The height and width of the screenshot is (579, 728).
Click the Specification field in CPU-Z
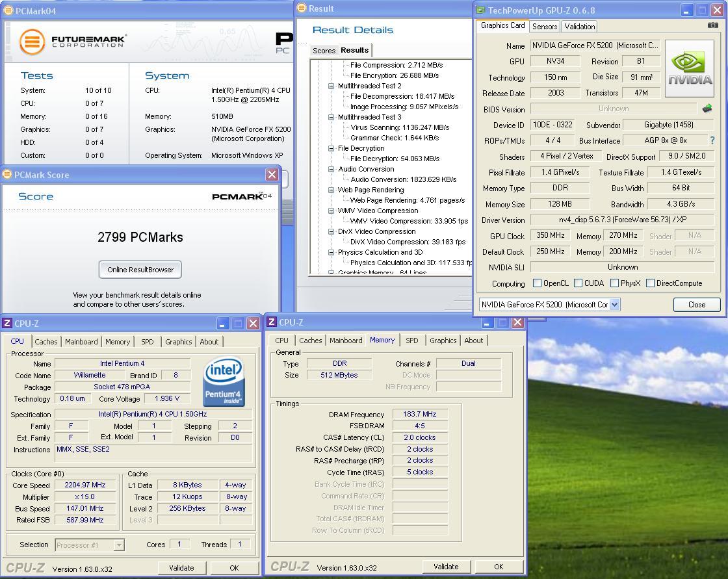coord(153,414)
